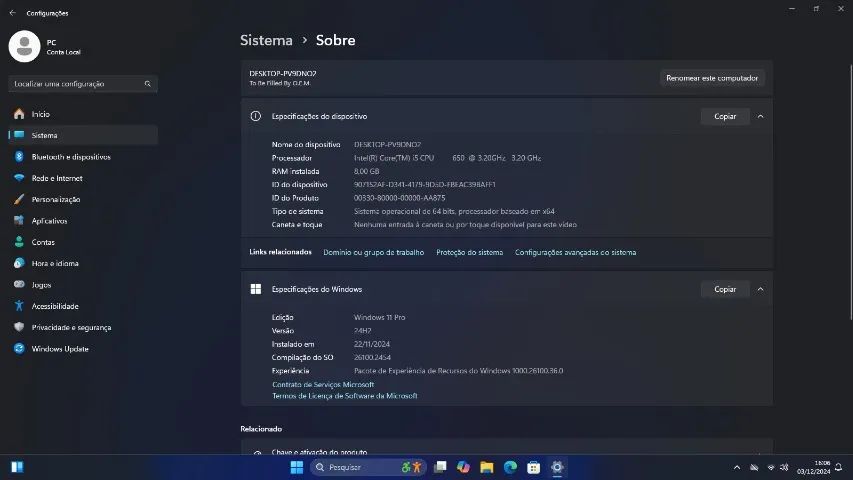Focus the Localizar uma configuração search box
Screen dimensions: 853x480
[x=83, y=84]
